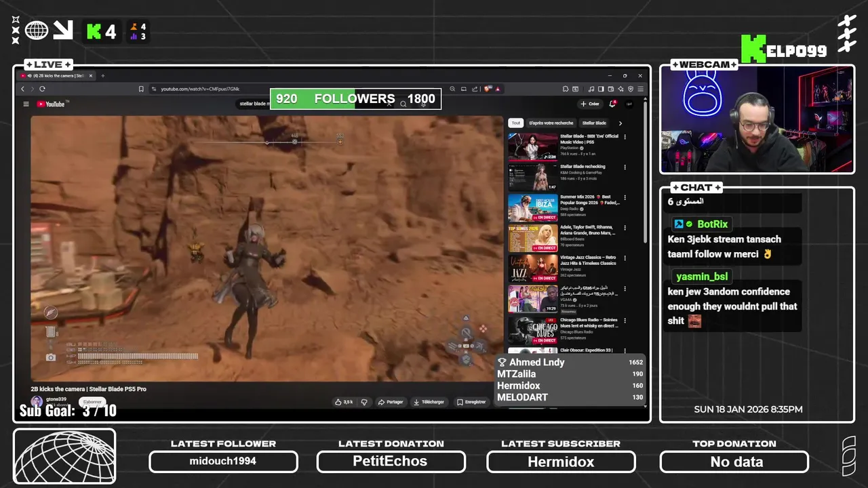
Task: Select the 'D'après votre recherche' chip
Action: 551,123
